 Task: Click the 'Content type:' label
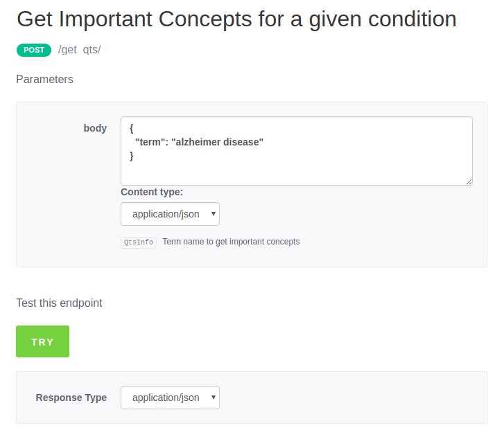152,192
